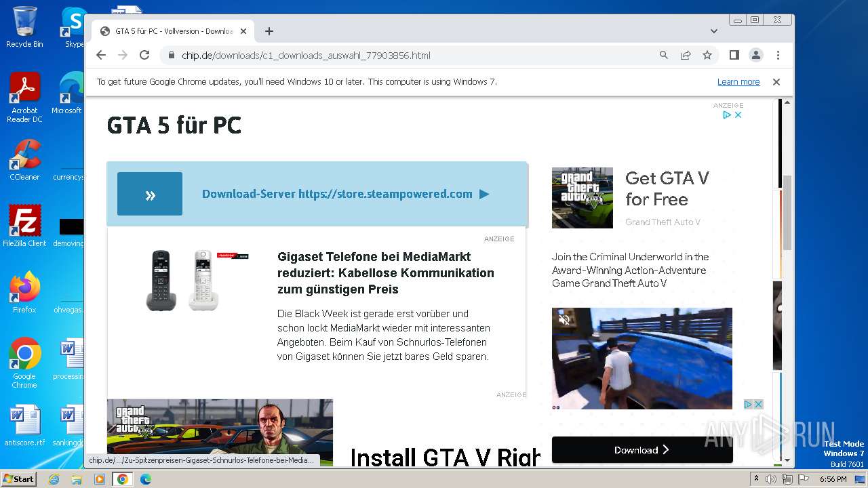Open Recycle Bin on desktop
Viewport: 868px width, 488px height.
click(24, 27)
